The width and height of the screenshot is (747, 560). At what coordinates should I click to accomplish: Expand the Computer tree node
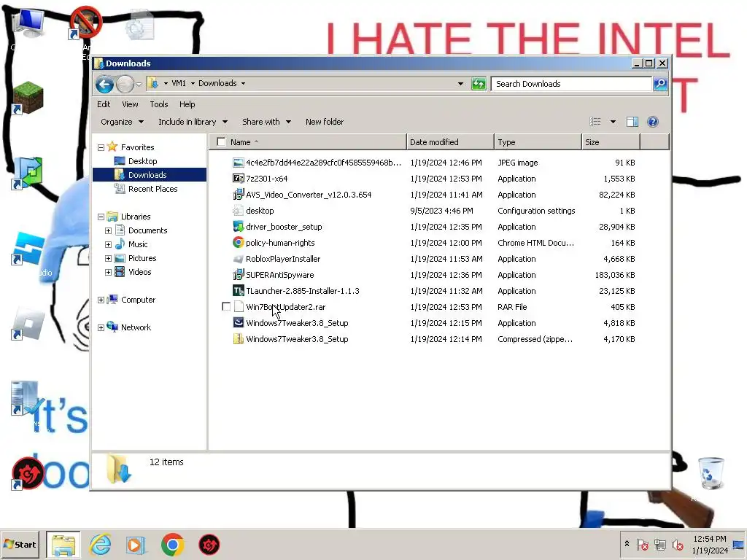pos(101,300)
